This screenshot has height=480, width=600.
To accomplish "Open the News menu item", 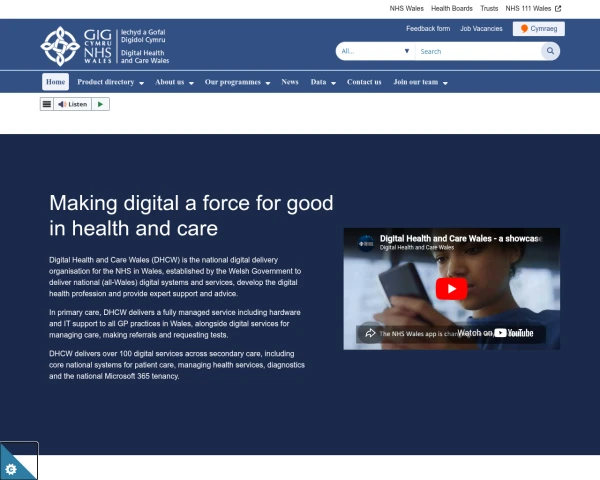I will click(x=290, y=82).
